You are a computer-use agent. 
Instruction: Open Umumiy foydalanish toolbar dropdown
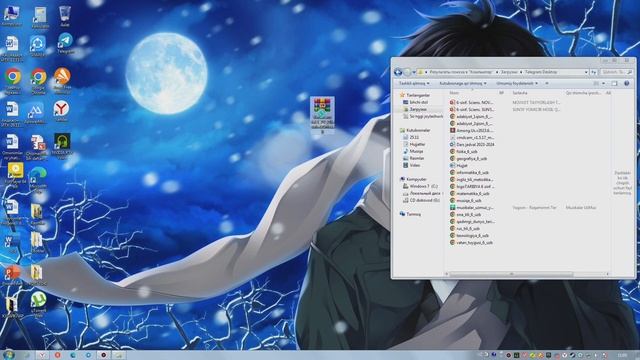coord(517,83)
